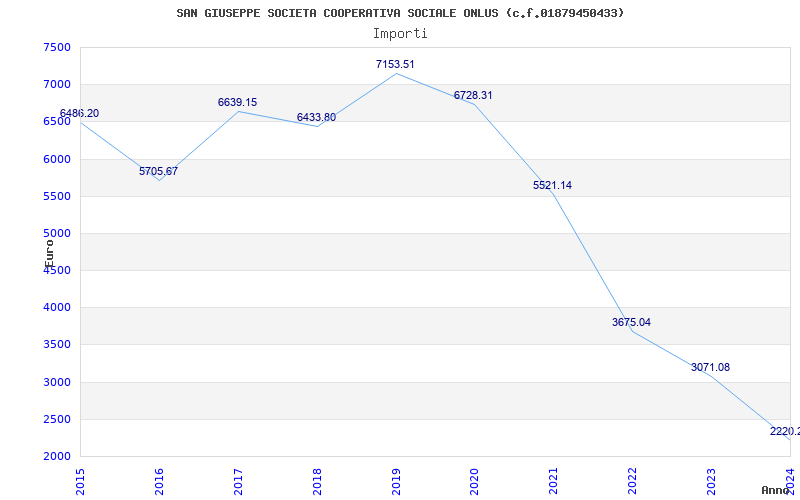Click the 3000 y-axis tick label

57,382
